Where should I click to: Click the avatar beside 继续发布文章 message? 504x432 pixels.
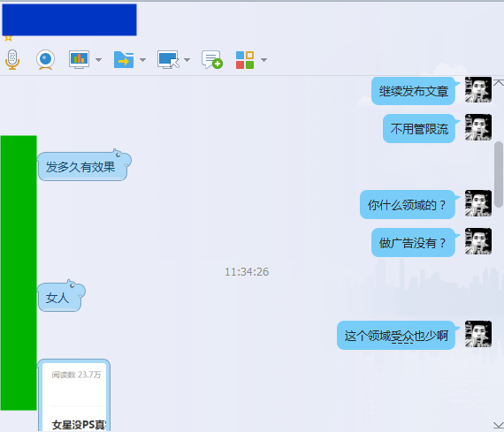click(x=478, y=89)
